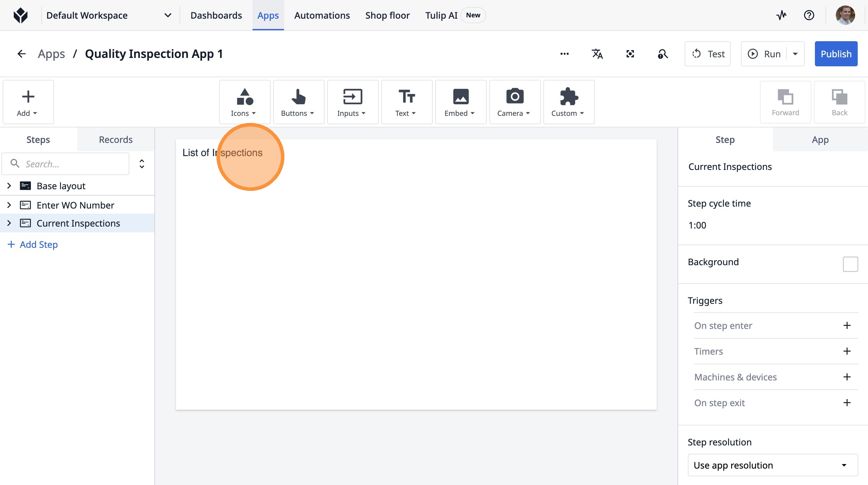Open the Run button dropdown arrow

click(795, 54)
